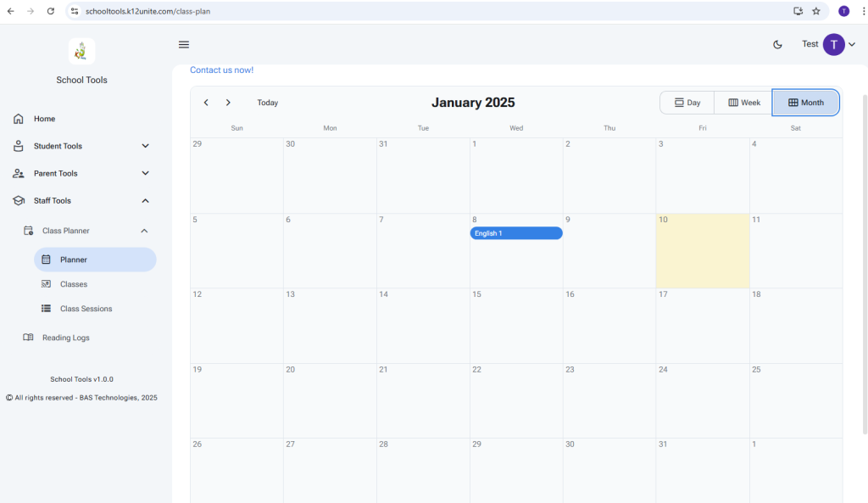Open the Class Sessions sidebar item

point(86,309)
